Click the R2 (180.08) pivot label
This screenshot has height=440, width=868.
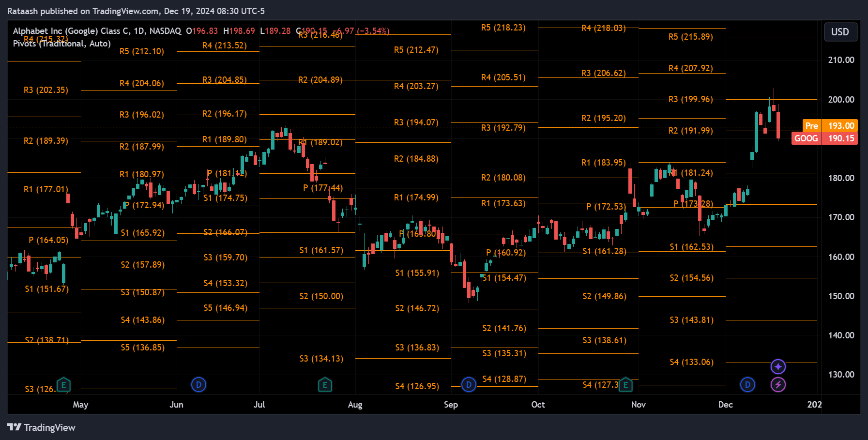(503, 178)
